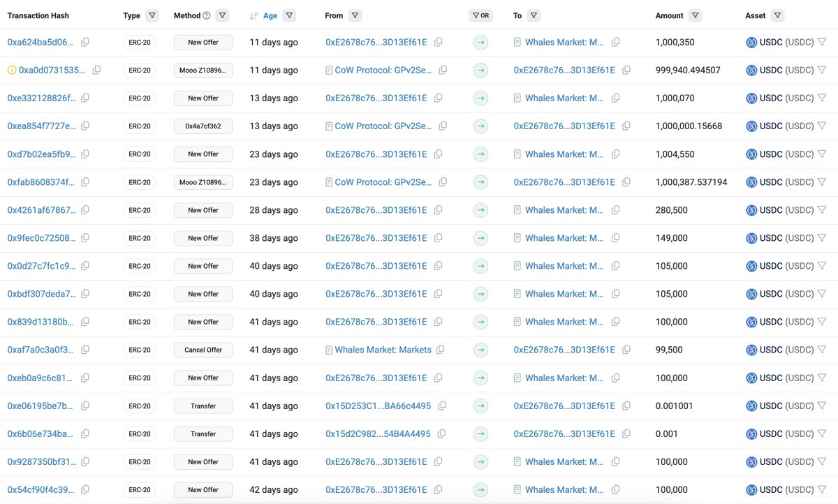Click the USDC token icon in the 1,000,350 row

pos(751,43)
